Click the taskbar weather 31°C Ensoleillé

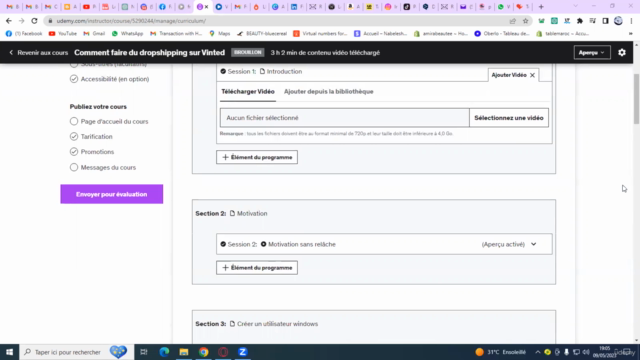[500, 352]
